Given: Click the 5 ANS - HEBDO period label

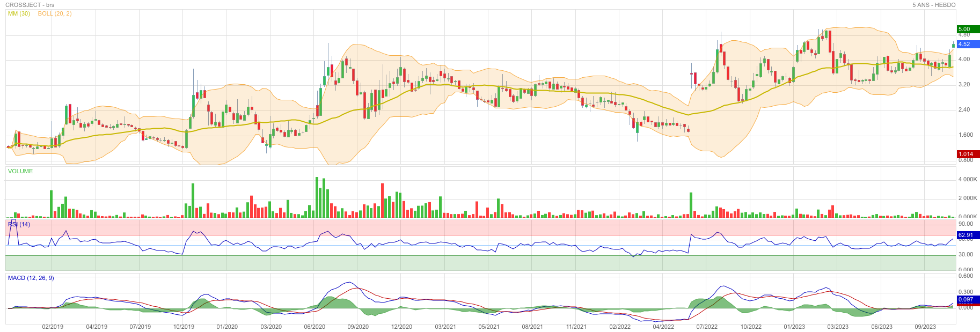Looking at the screenshot, I should pos(934,5).
